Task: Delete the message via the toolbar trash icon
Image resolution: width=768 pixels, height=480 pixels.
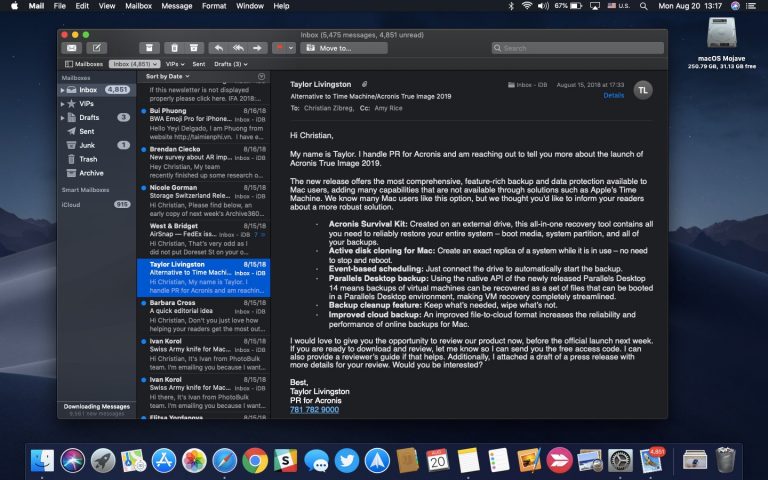Action: [174, 48]
